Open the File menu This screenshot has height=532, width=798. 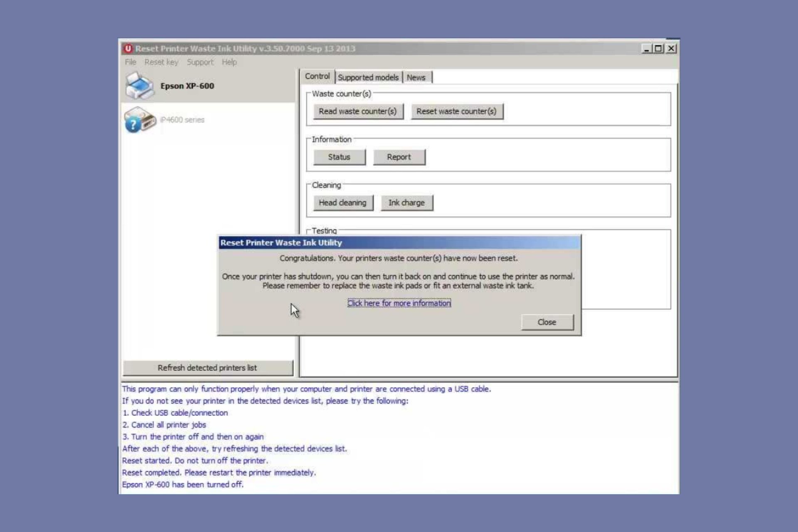click(x=131, y=62)
